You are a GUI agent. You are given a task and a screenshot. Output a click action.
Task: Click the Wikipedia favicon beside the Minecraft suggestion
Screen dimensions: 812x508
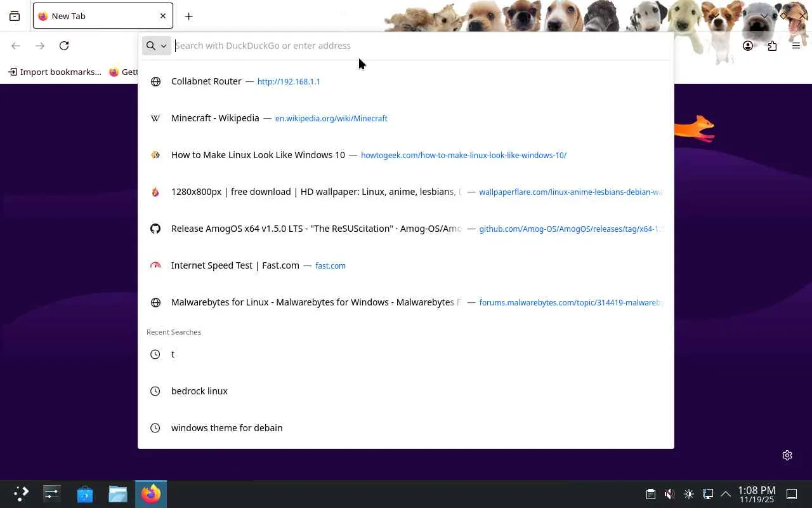click(x=155, y=118)
